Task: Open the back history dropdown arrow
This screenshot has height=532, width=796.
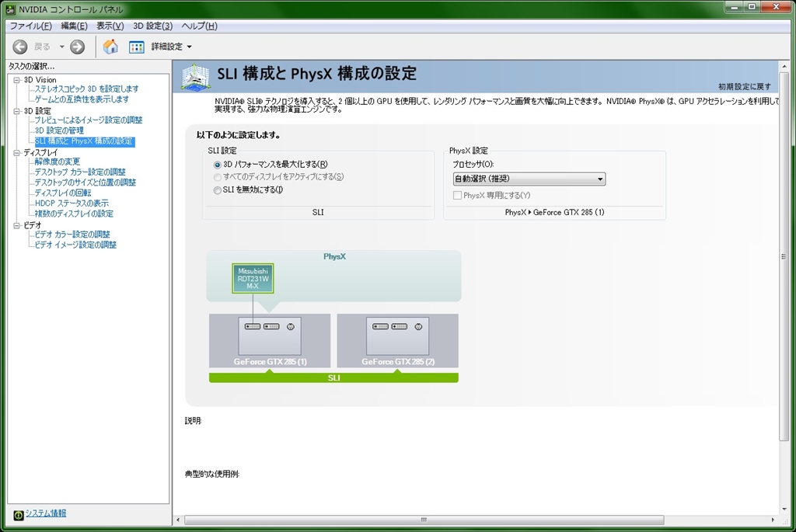Action: pos(62,47)
